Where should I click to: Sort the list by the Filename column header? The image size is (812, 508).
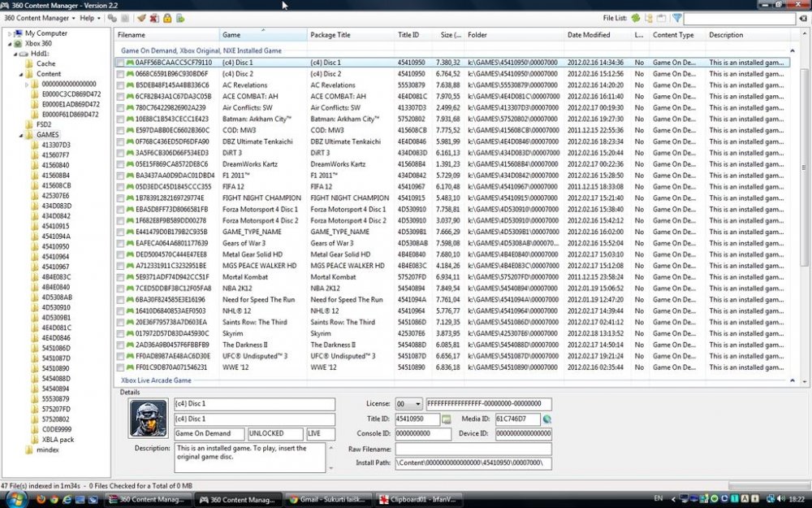(x=166, y=35)
